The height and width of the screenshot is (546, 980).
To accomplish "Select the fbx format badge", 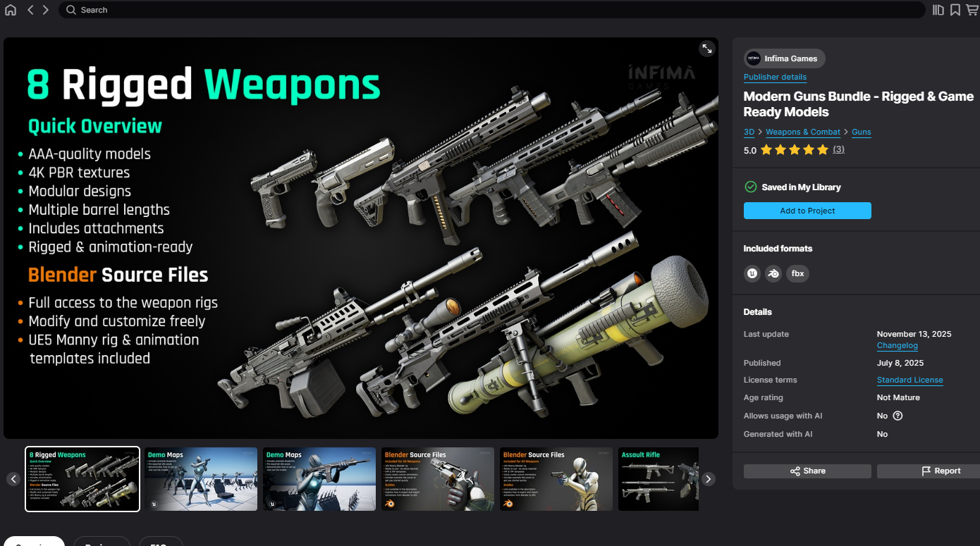I will click(x=797, y=273).
